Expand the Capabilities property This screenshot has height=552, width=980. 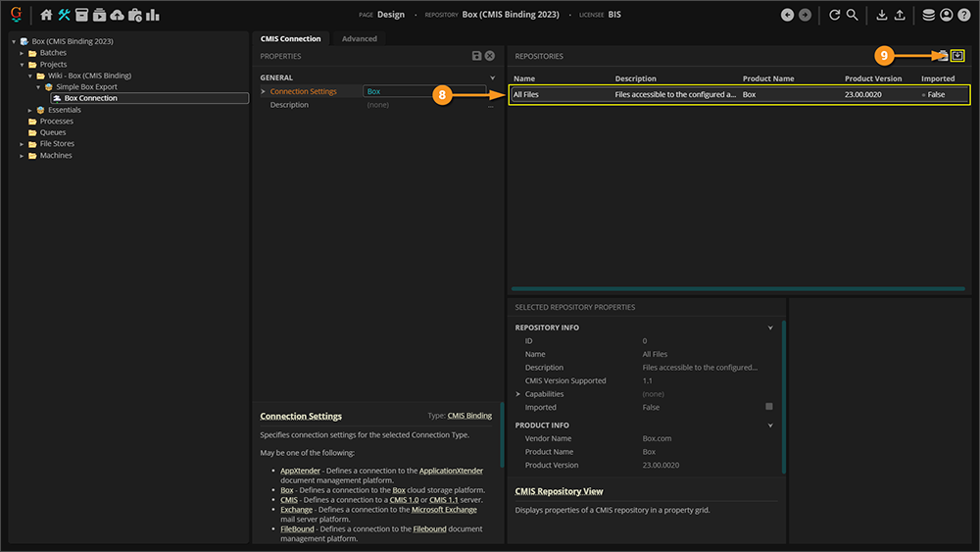click(518, 394)
